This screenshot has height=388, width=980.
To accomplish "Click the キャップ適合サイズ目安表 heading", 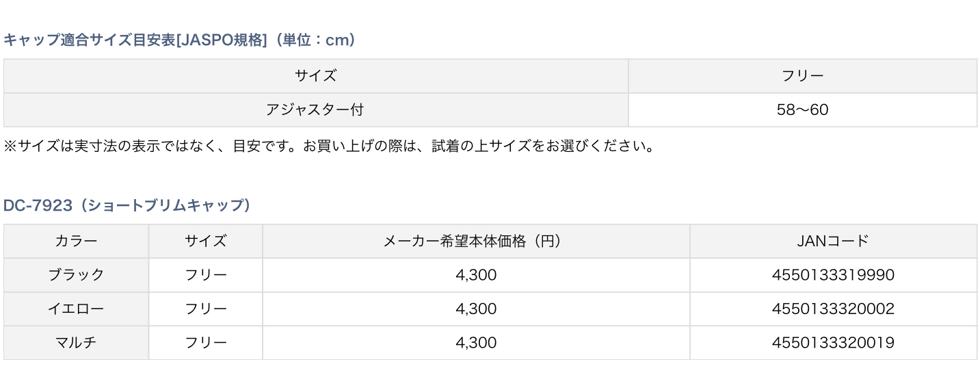I will pyautogui.click(x=180, y=40).
